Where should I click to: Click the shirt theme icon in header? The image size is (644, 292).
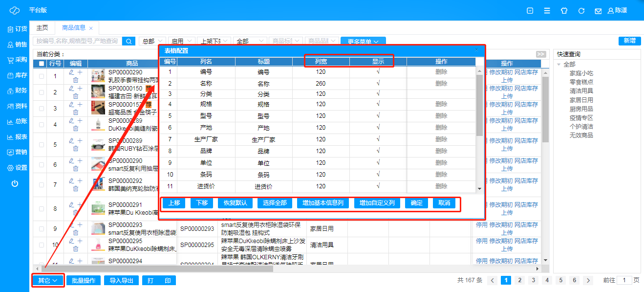click(x=564, y=10)
